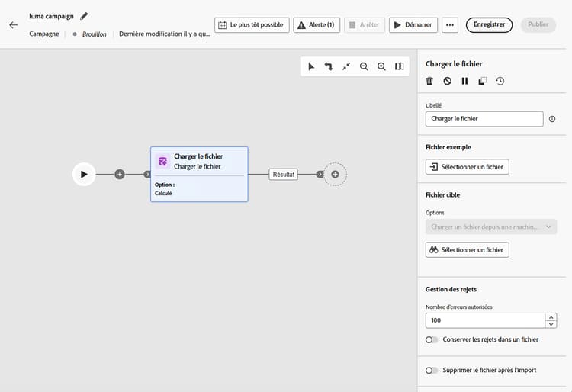Image resolution: width=572 pixels, height=392 pixels.
Task: Click the fit-to-screen icon
Action: pos(346,66)
